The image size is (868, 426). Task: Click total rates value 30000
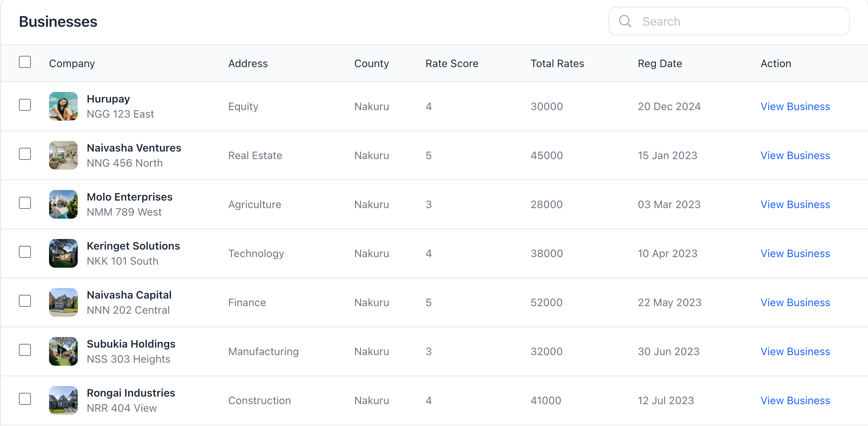coord(547,106)
